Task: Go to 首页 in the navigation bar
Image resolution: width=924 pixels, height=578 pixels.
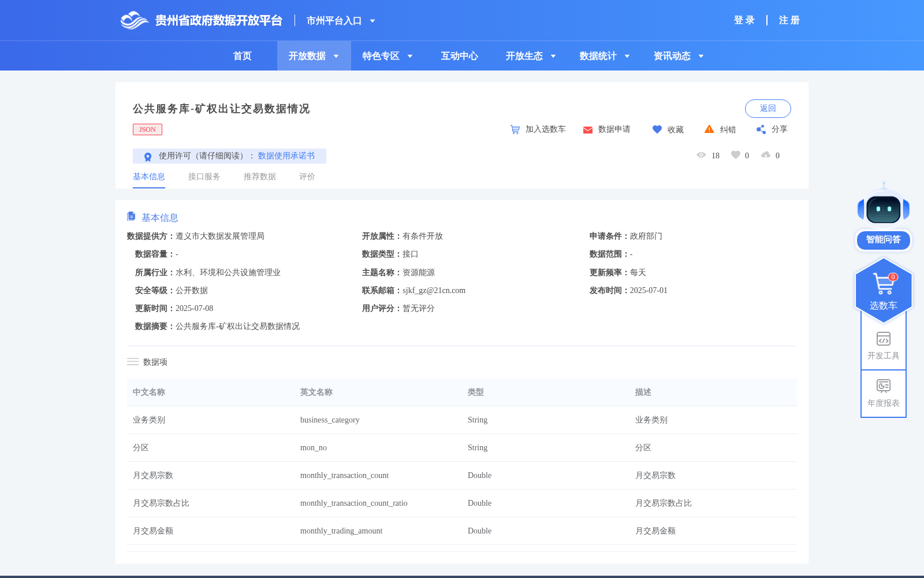Action: tap(243, 56)
